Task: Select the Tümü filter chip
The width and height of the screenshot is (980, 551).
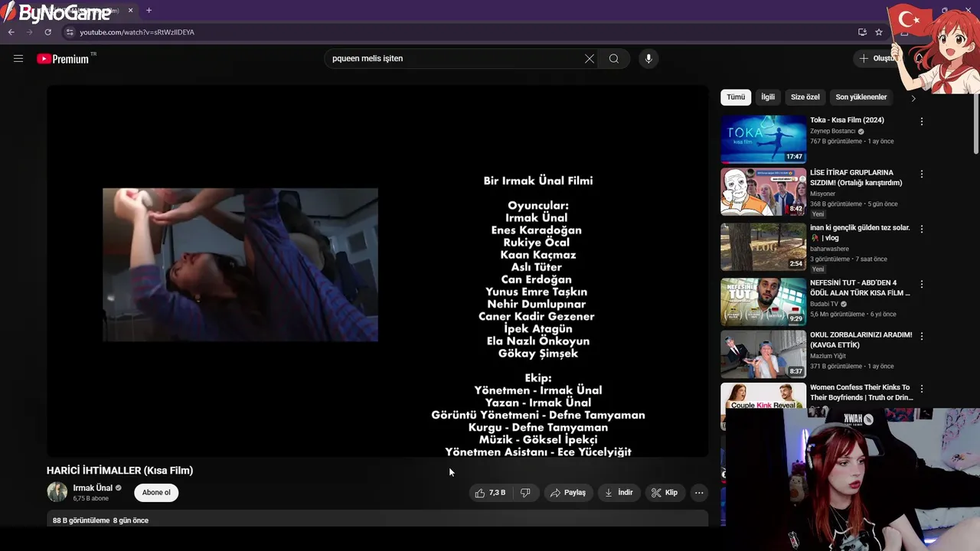Action: (736, 97)
